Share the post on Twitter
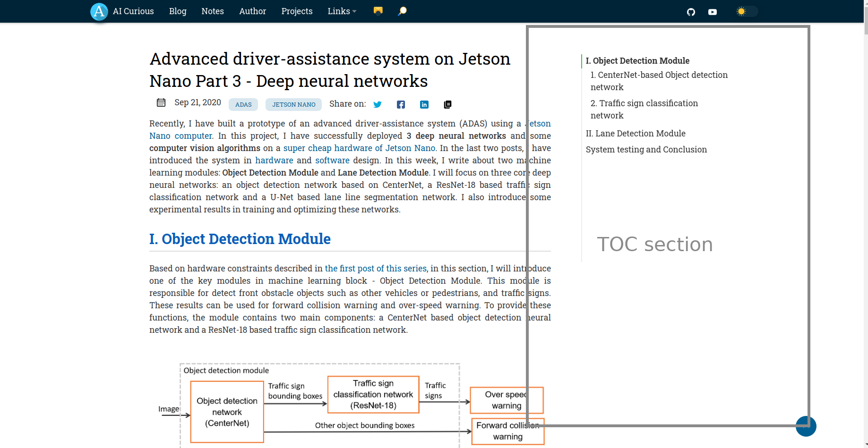868x448 pixels. 378,104
